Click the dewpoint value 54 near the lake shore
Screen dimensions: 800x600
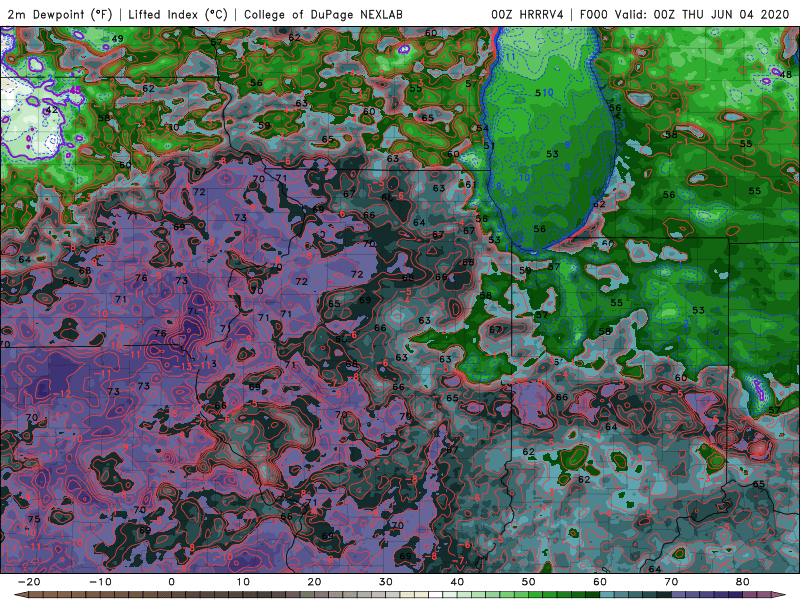pos(482,128)
